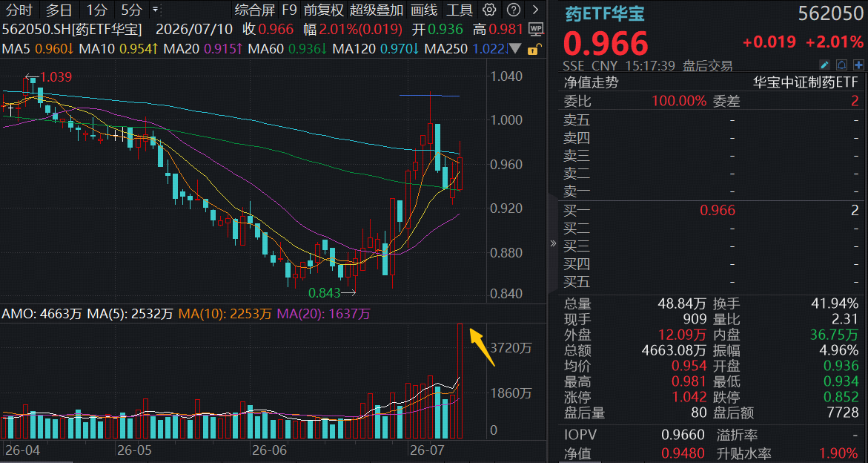Open dropdown arrow after 5分 period
The image size is (868, 463).
(154, 10)
